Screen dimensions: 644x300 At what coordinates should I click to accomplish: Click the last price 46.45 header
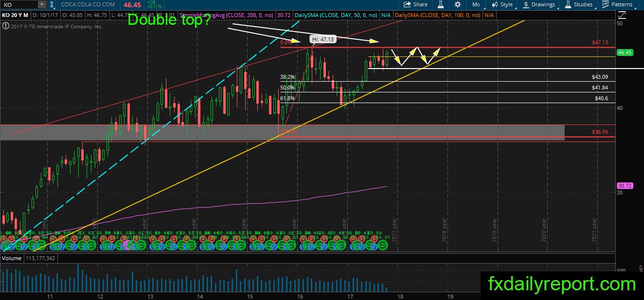132,4
